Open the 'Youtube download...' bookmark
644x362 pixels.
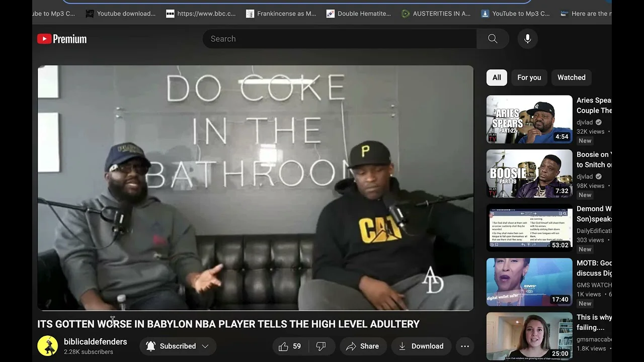(120, 14)
